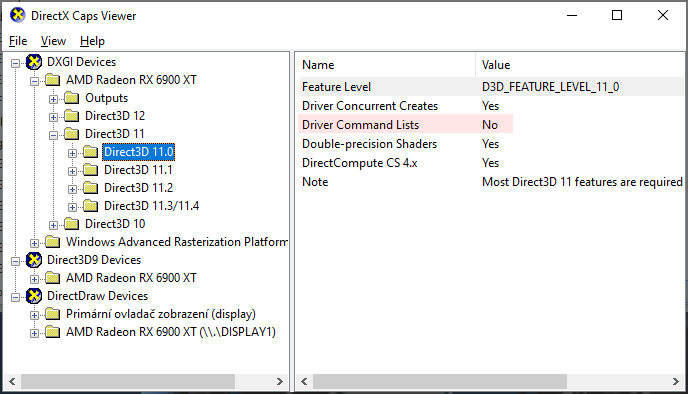The height and width of the screenshot is (394, 688).
Task: Collapse the DXGI Devices tree root
Action: (16, 64)
